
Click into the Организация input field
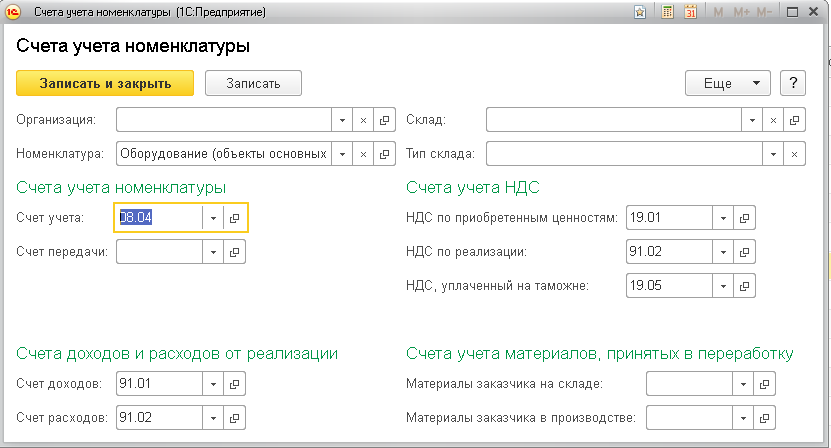point(224,120)
